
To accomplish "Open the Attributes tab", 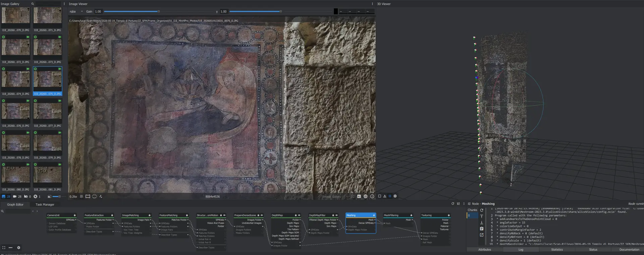I will coord(484,250).
